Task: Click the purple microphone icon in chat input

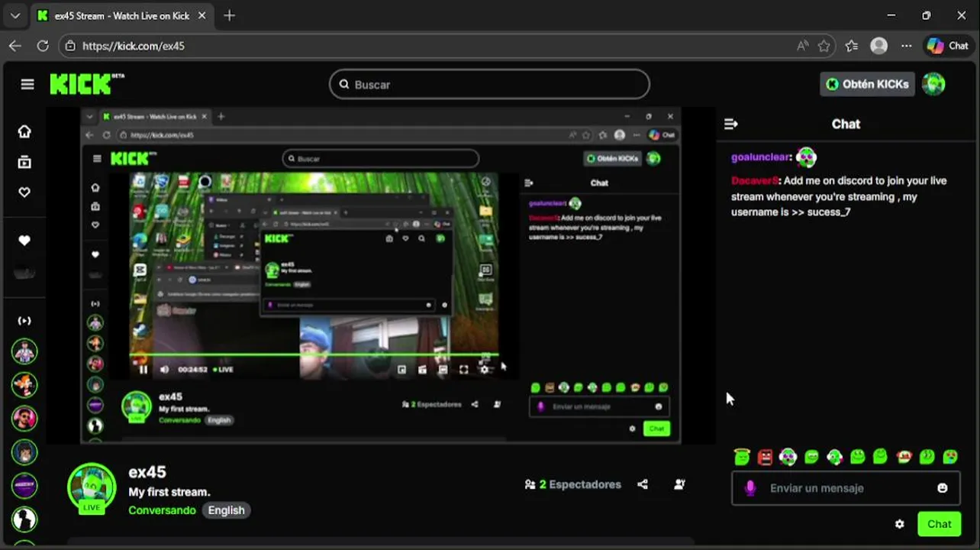Action: tap(750, 488)
